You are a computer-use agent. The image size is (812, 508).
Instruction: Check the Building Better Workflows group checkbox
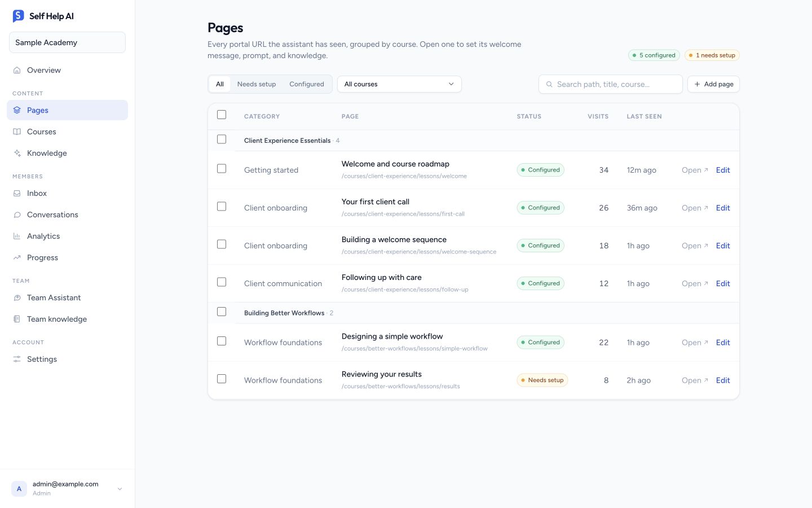[222, 312]
